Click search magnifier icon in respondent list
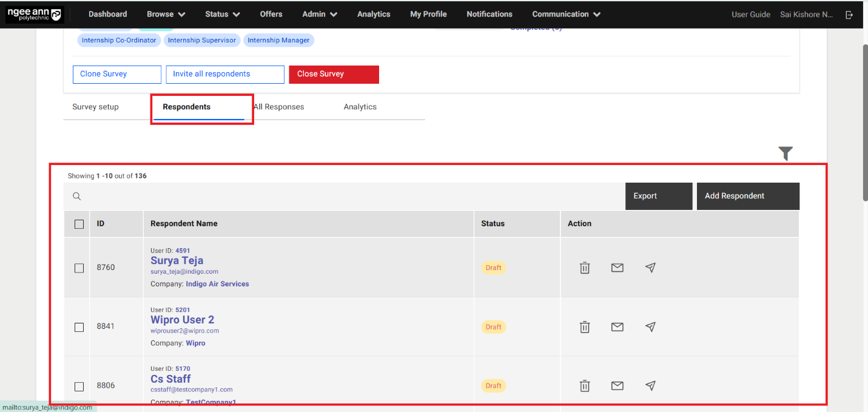Screen dimensions: 868x412 point(77,196)
